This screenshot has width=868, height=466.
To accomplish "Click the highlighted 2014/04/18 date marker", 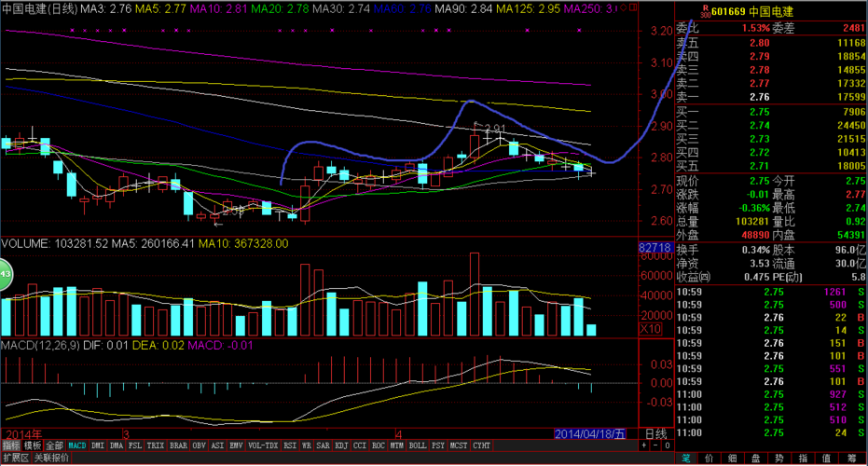I will (590, 434).
